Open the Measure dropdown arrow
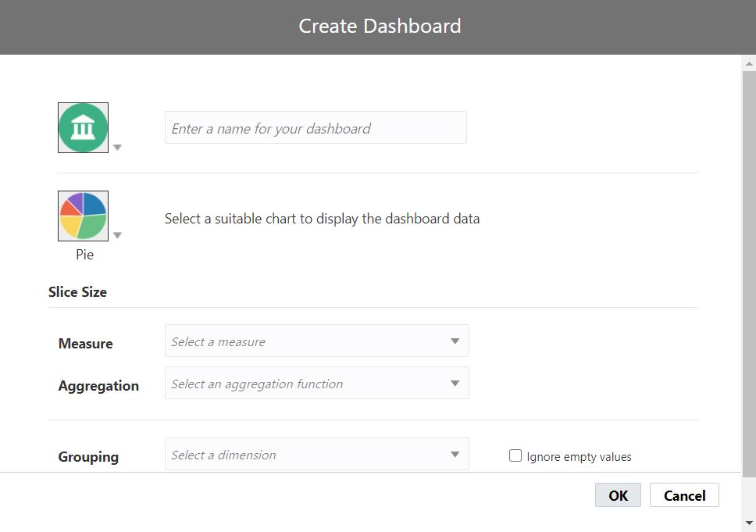This screenshot has height=532, width=756. [455, 341]
